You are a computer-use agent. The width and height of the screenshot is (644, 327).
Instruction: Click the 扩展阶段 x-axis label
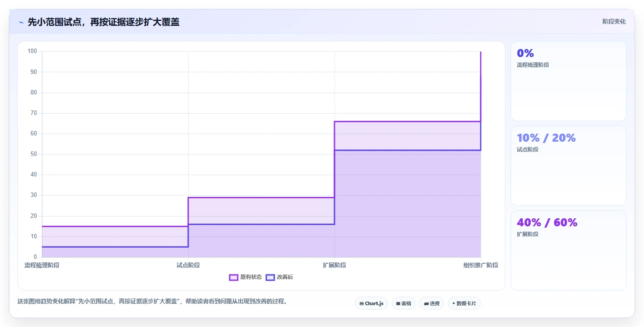coord(334,265)
